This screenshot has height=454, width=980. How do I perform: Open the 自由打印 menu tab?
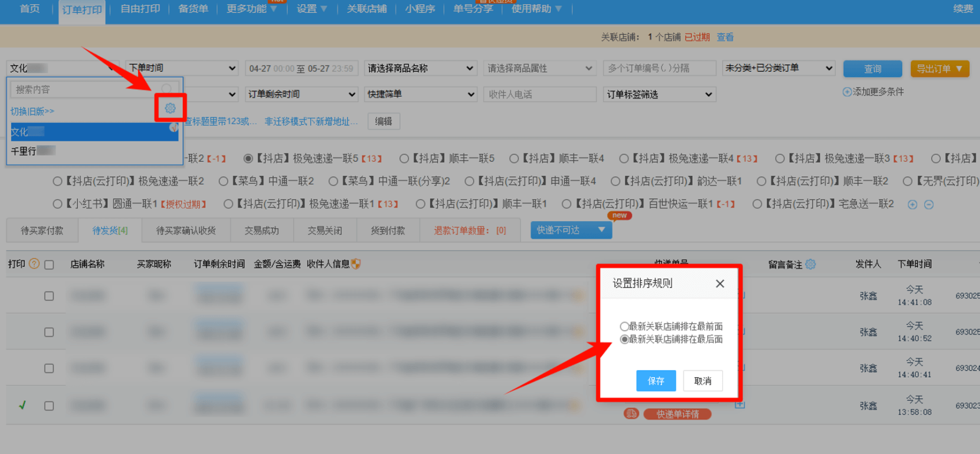click(140, 9)
